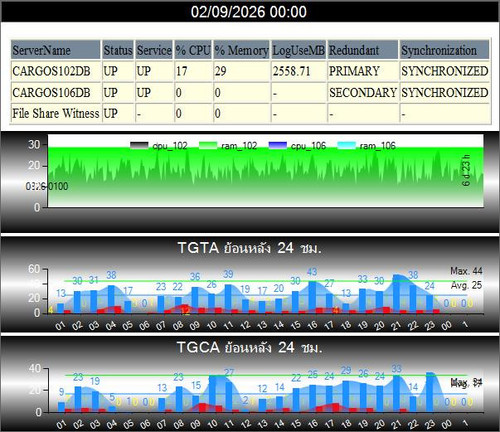
Task: Click the CPU value 17 for CARGOS102DB
Action: (182, 71)
